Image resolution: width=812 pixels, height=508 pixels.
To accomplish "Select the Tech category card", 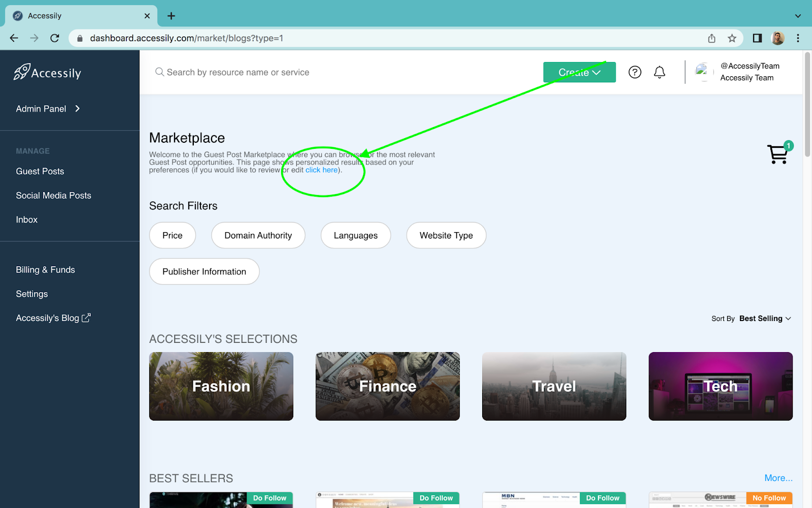I will click(x=721, y=386).
